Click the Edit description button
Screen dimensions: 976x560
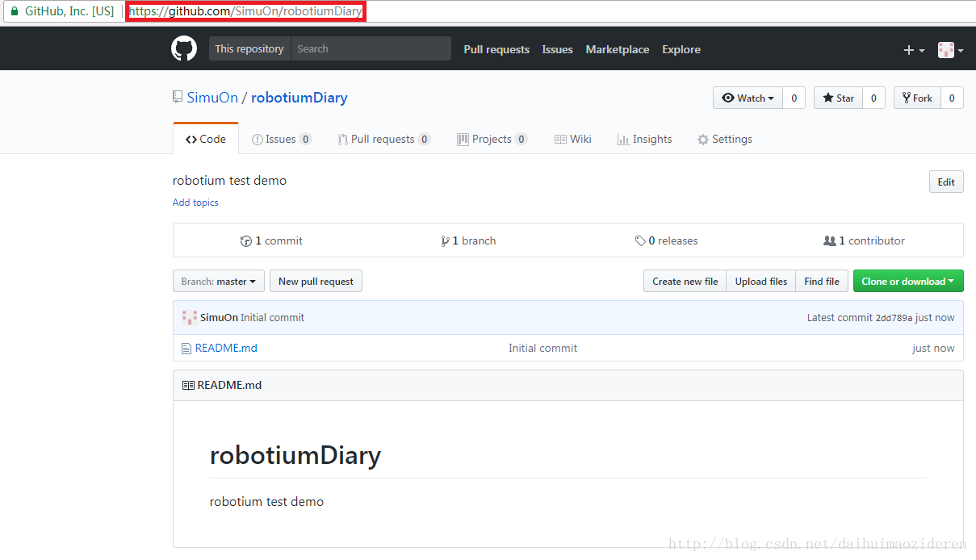[x=946, y=182]
